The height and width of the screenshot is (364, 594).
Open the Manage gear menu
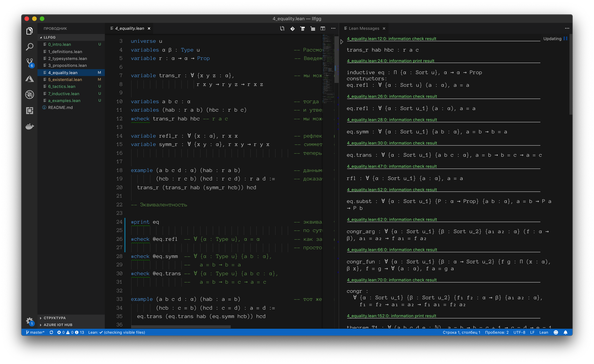29,321
